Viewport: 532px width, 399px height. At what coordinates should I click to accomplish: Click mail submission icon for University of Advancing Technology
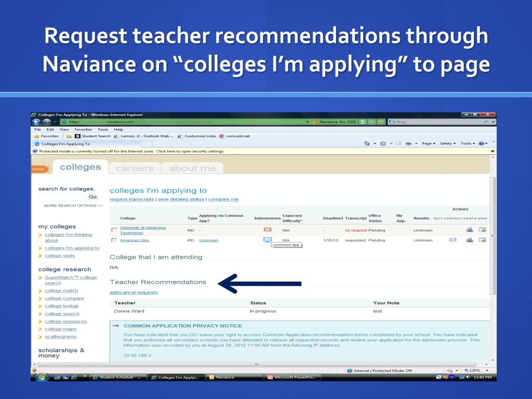click(x=268, y=230)
